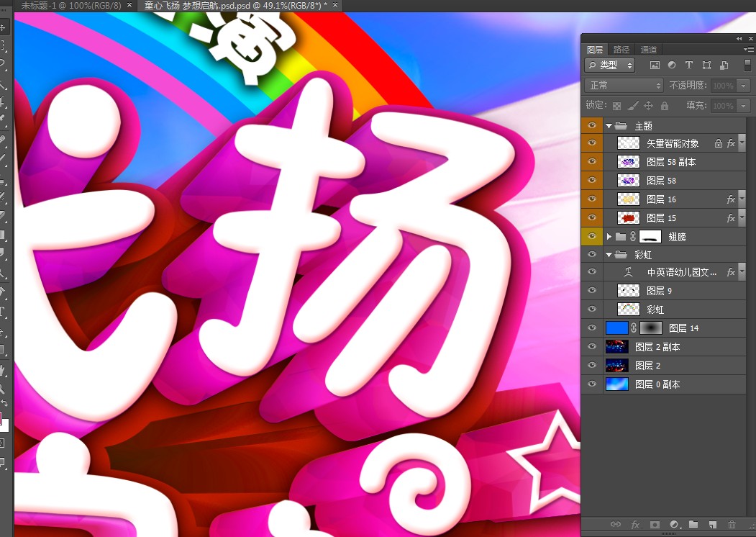This screenshot has height=537, width=756.
Task: Add a layer mask from panel bottom
Action: click(655, 525)
